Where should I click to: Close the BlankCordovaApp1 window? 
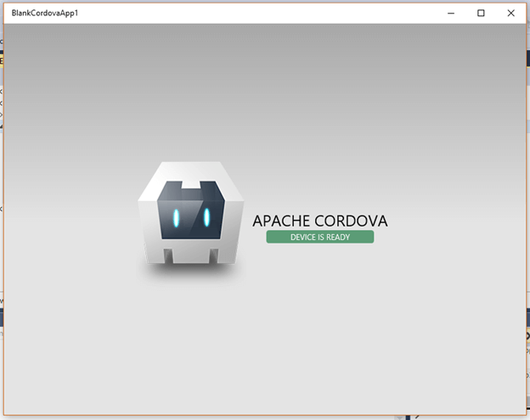510,14
